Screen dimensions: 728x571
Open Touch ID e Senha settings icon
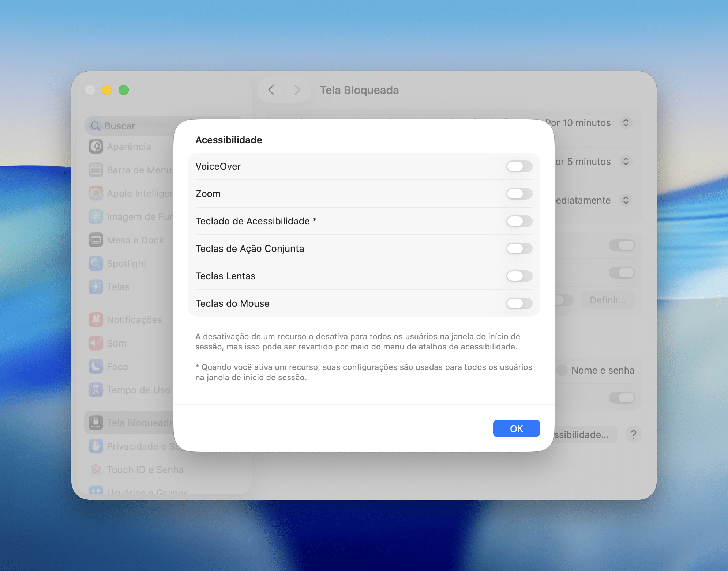pos(95,469)
